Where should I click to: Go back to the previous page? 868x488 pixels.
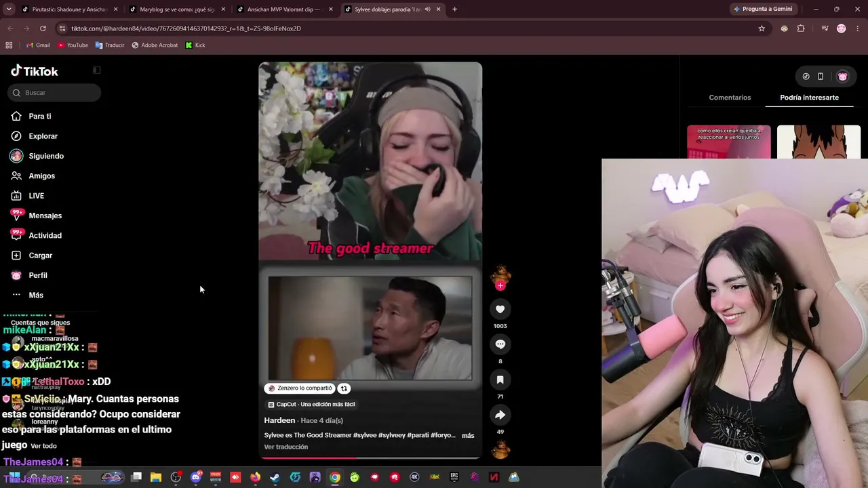point(10,28)
